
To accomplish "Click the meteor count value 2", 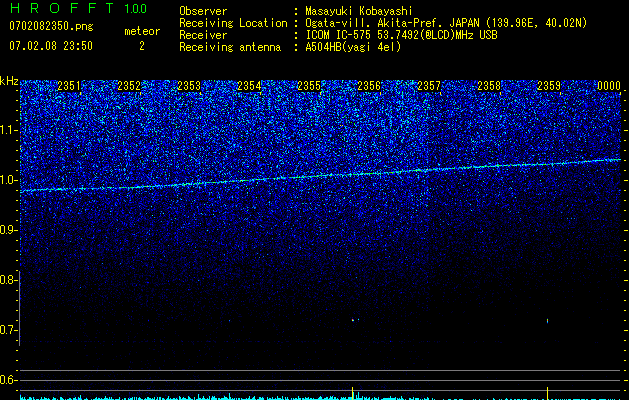I will pyautogui.click(x=142, y=46).
